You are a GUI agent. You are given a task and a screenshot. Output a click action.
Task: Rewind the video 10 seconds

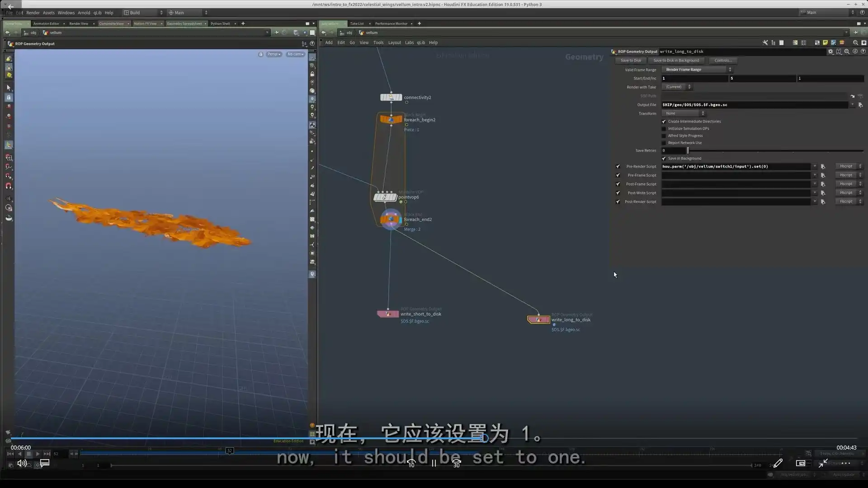pos(411,463)
